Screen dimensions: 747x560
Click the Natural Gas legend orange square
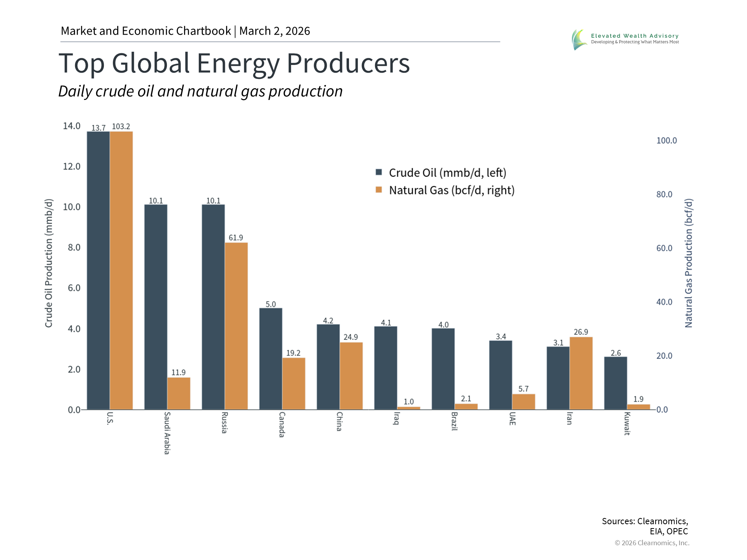[x=379, y=190]
